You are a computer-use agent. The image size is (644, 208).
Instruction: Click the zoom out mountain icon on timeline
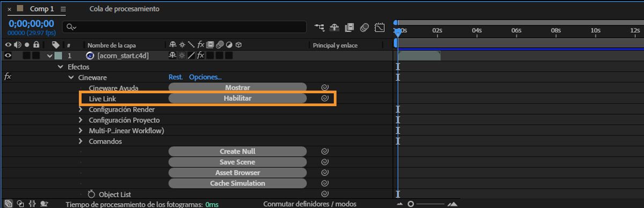click(x=399, y=204)
